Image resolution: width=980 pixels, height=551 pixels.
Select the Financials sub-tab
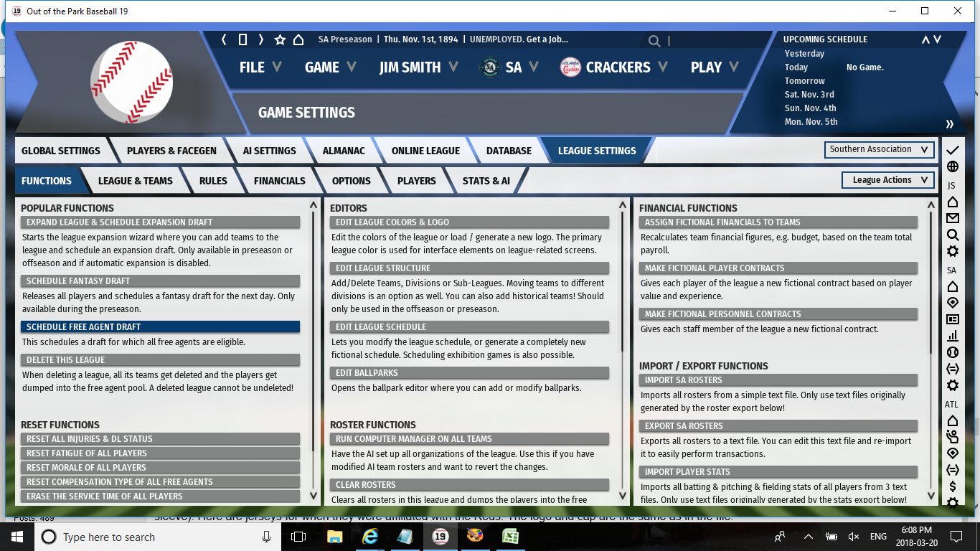280,181
